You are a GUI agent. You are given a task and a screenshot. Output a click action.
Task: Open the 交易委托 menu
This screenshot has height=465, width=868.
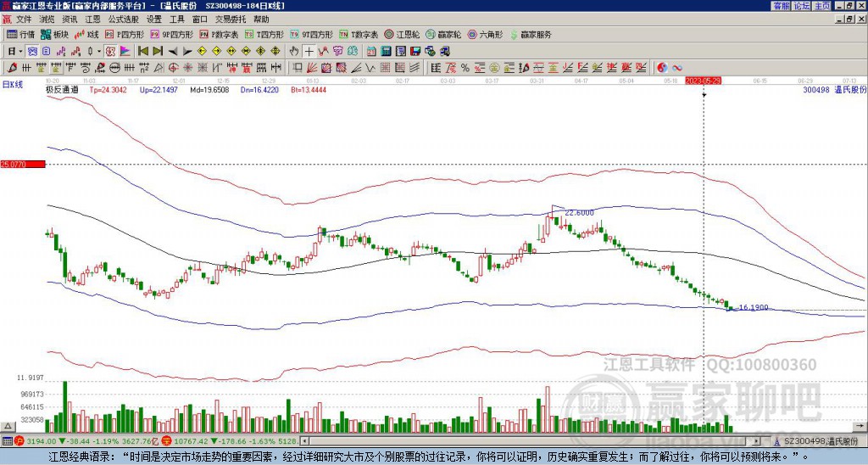click(x=231, y=20)
